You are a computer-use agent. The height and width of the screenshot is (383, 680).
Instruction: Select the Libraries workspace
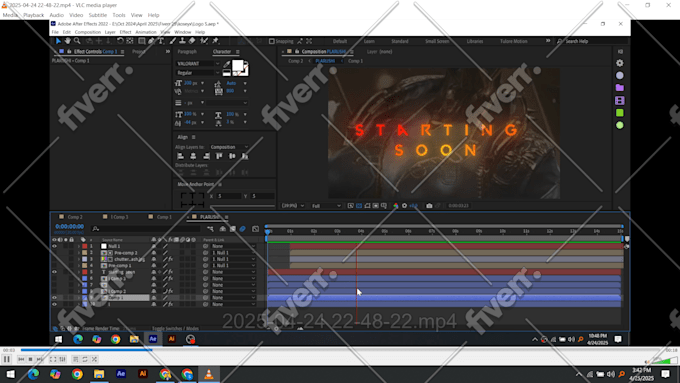[x=475, y=41]
